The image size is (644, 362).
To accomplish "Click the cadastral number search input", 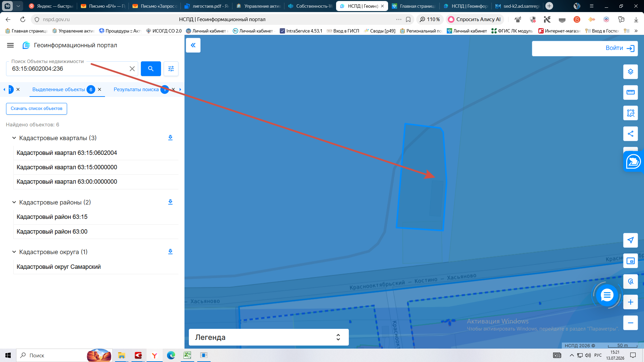I will tap(69, 69).
